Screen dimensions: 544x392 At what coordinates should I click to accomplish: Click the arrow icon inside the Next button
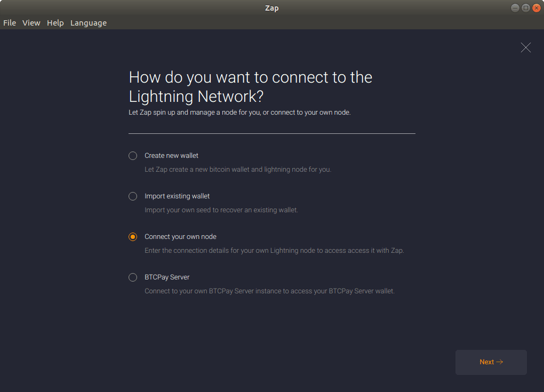point(499,362)
